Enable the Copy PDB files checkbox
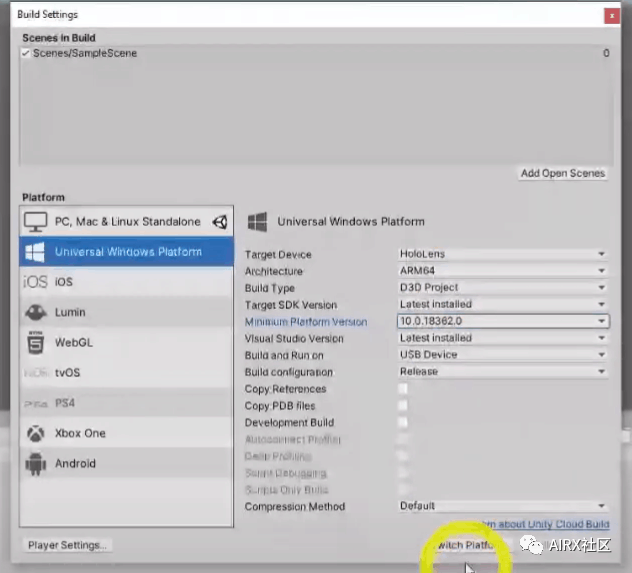The height and width of the screenshot is (573, 632). pos(403,406)
